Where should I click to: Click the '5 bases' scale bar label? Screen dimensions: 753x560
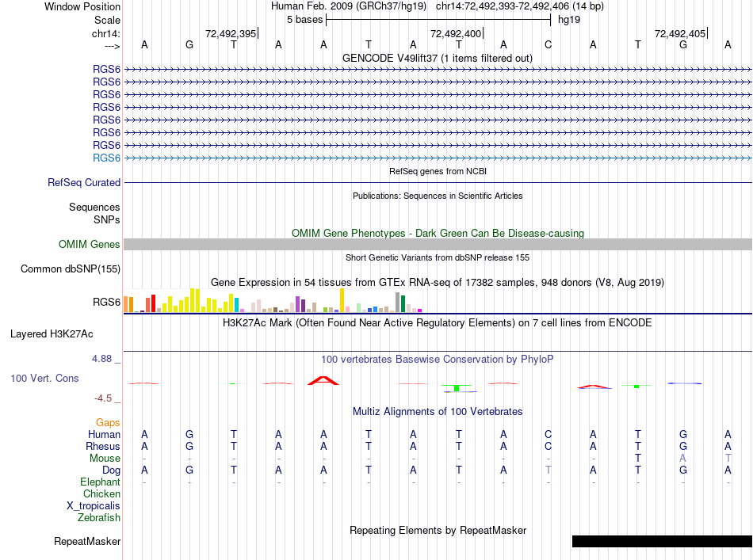304,20
